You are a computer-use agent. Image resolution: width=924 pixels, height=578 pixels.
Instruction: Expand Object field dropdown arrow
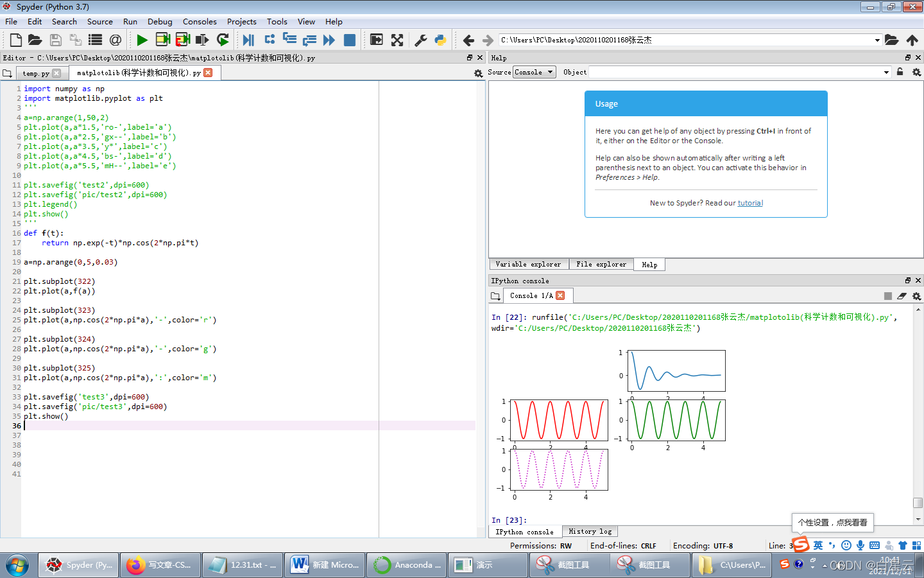click(886, 72)
